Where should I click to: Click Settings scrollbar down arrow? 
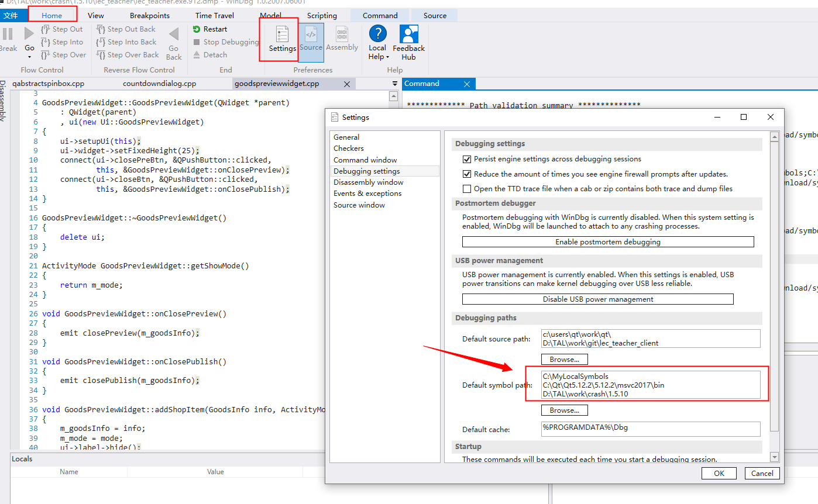(x=775, y=457)
